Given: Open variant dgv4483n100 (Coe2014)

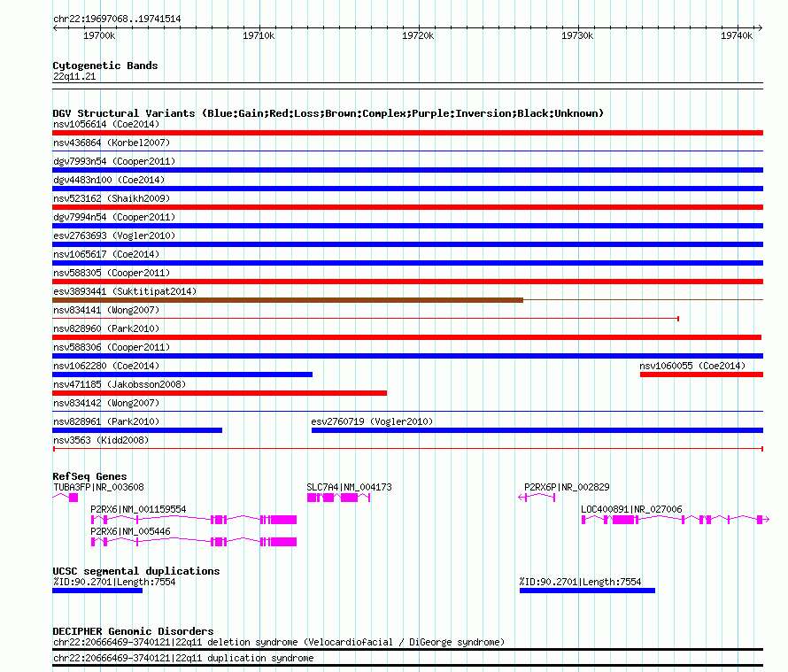Looking at the screenshot, I should 109,180.
